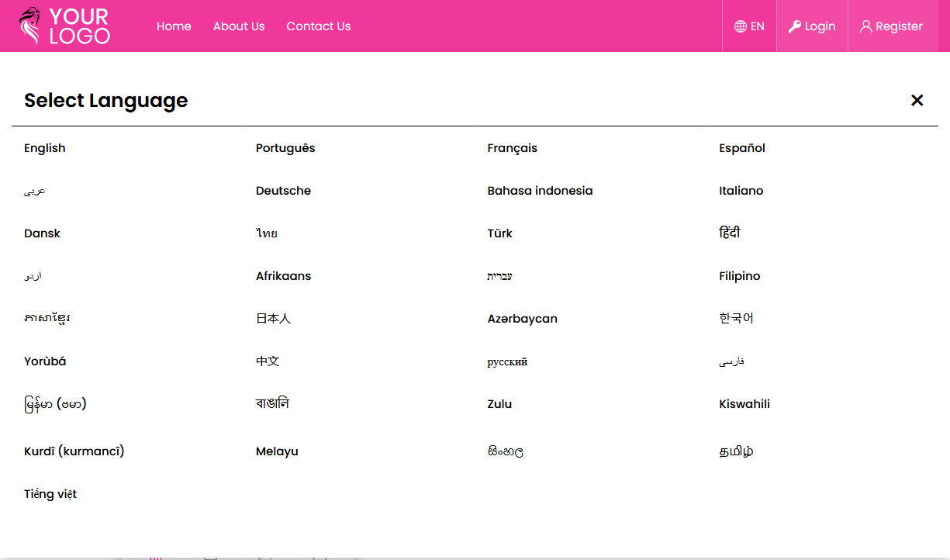950x560 pixels.
Task: Select Türk language
Action: (500, 233)
